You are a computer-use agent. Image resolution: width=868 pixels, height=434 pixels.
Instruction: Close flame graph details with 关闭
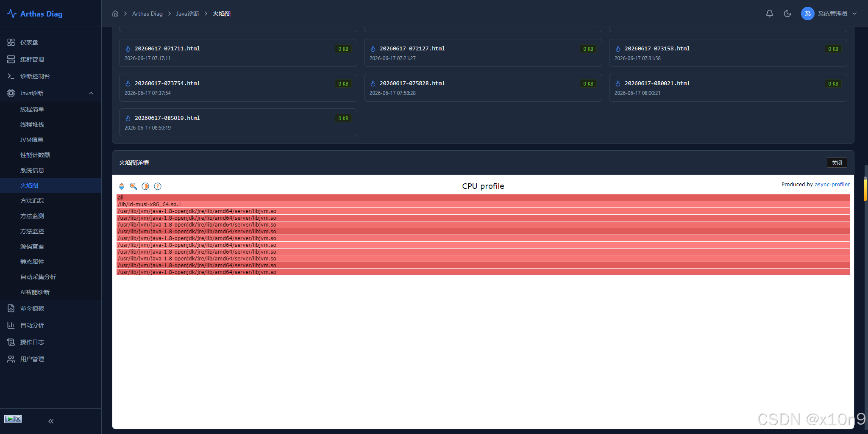coord(837,163)
